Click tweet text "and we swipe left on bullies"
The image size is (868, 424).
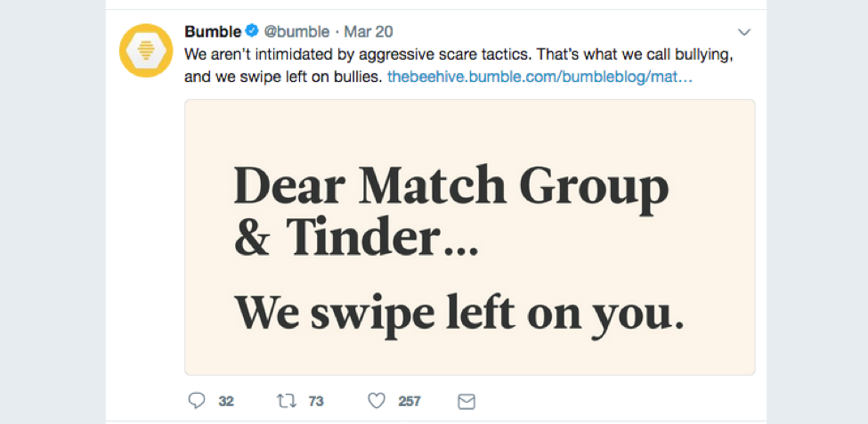tap(283, 77)
